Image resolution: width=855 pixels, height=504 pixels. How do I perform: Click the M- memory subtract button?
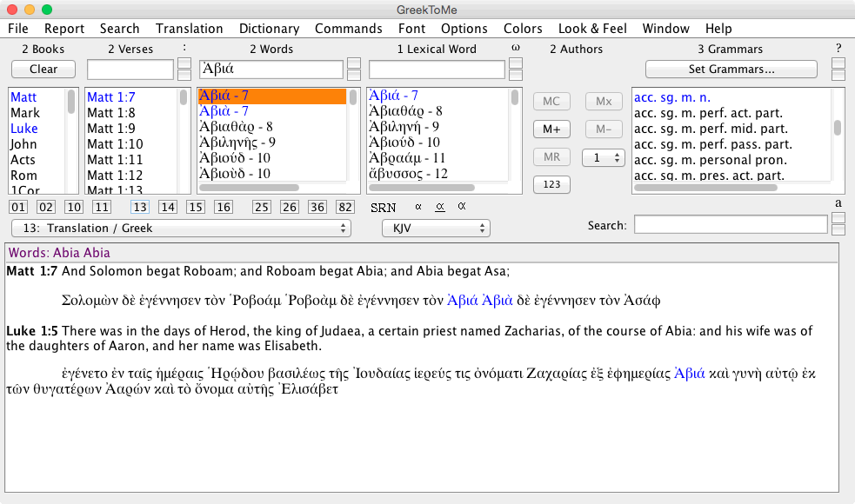pyautogui.click(x=604, y=129)
